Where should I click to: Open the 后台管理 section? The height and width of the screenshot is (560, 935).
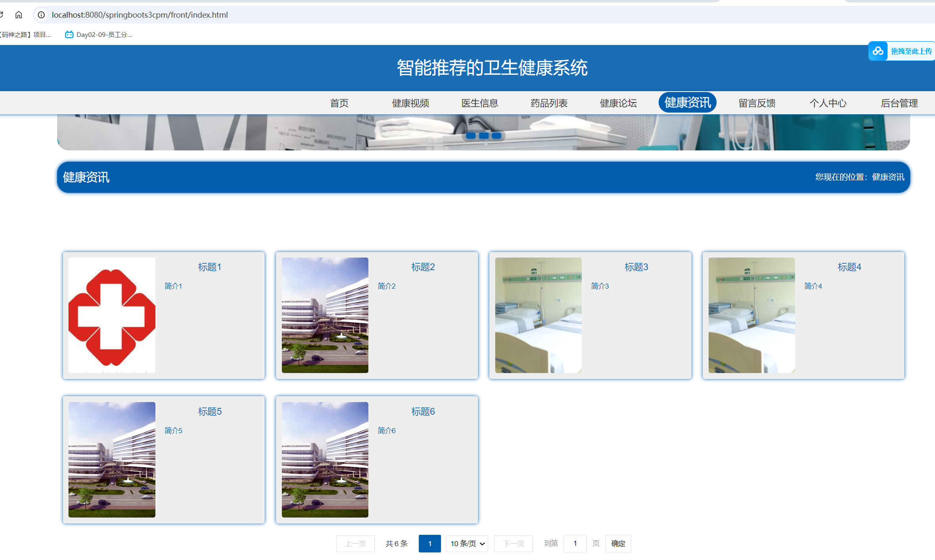[899, 103]
